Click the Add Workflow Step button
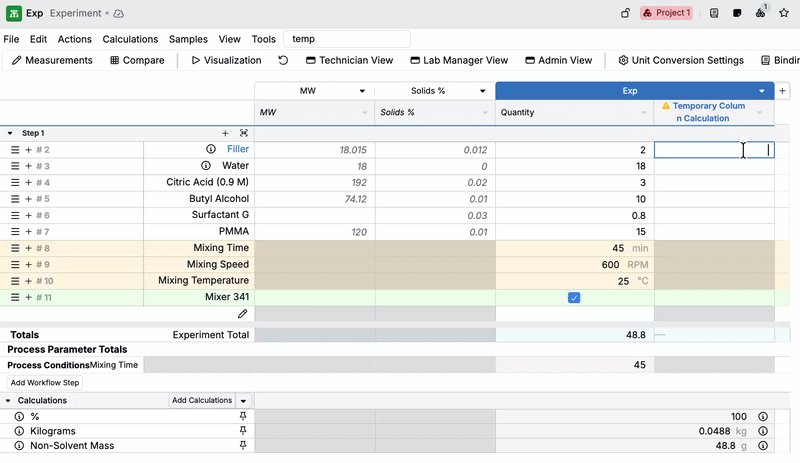 pos(44,383)
